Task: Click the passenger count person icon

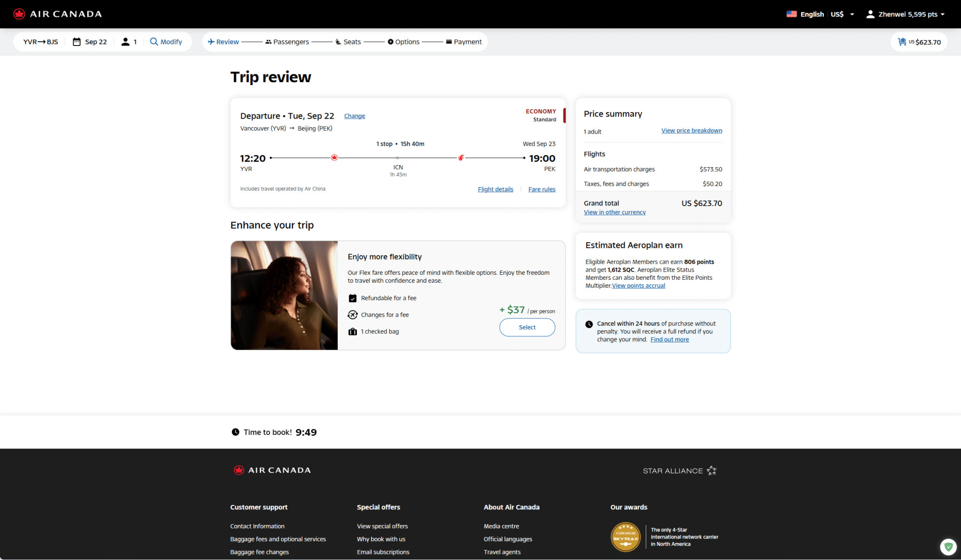Action: [125, 42]
